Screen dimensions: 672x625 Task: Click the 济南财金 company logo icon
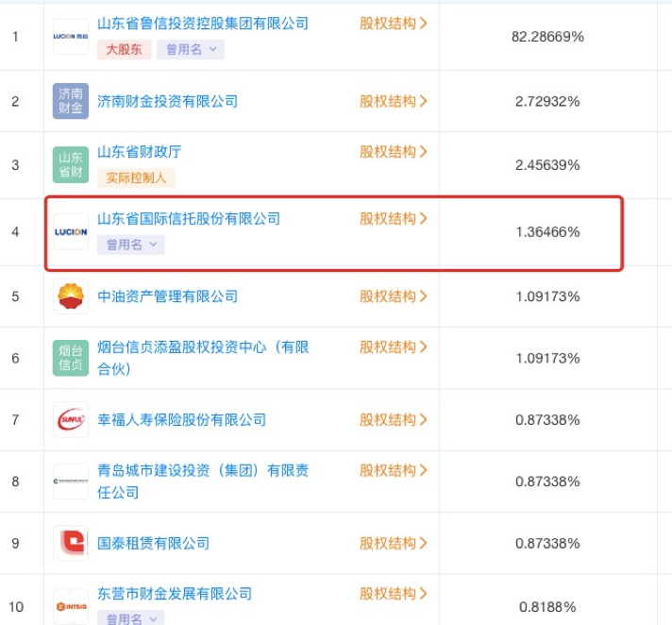pyautogui.click(x=71, y=101)
